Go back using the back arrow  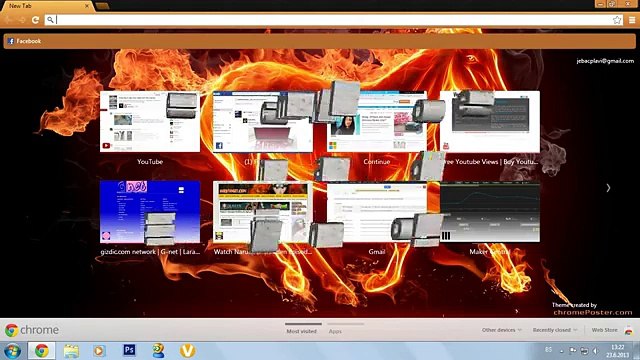(x=8, y=20)
